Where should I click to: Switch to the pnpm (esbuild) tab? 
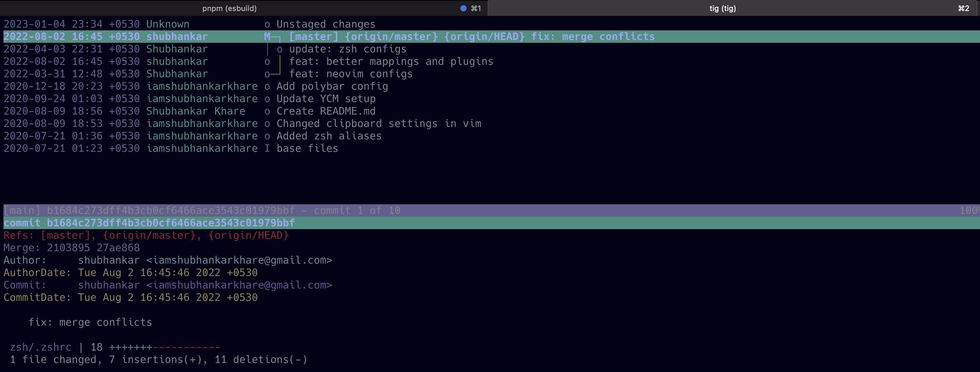point(243,8)
